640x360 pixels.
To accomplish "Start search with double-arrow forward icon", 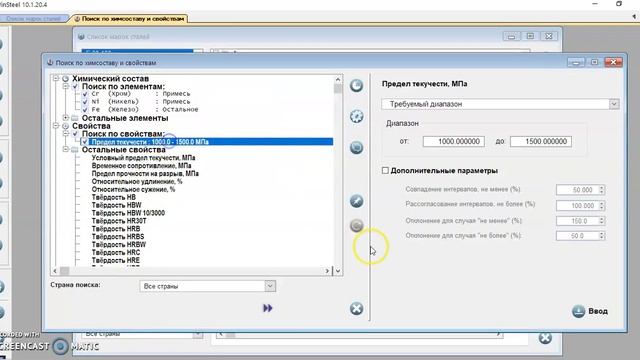I will (x=268, y=308).
